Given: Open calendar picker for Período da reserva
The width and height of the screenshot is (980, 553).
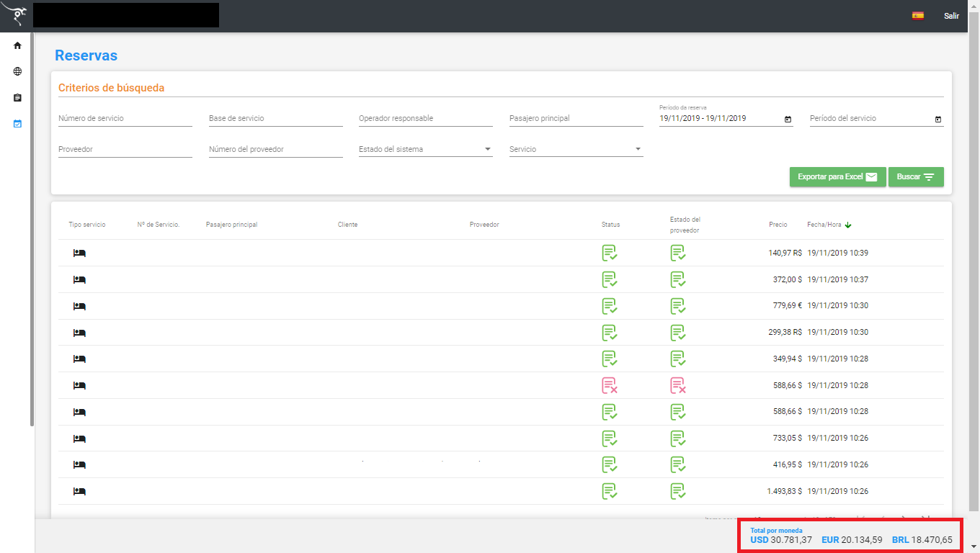Looking at the screenshot, I should tap(788, 119).
